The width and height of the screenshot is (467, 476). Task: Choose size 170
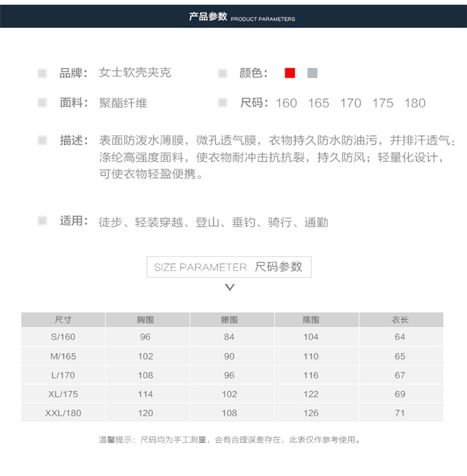pos(351,103)
